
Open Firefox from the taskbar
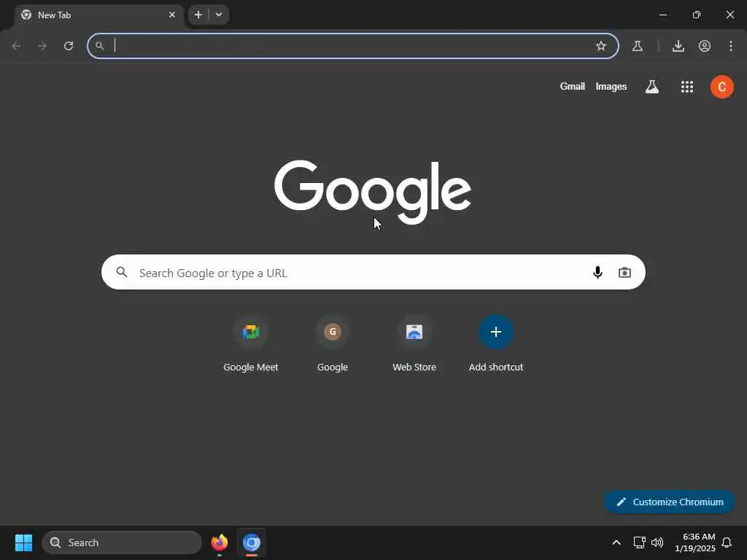pos(220,542)
